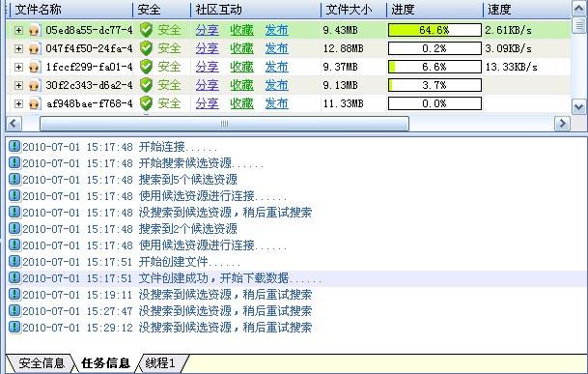Select log entry 开始创建文件......
Image resolution: width=588 pixels, height=374 pixels.
[x=297, y=261]
